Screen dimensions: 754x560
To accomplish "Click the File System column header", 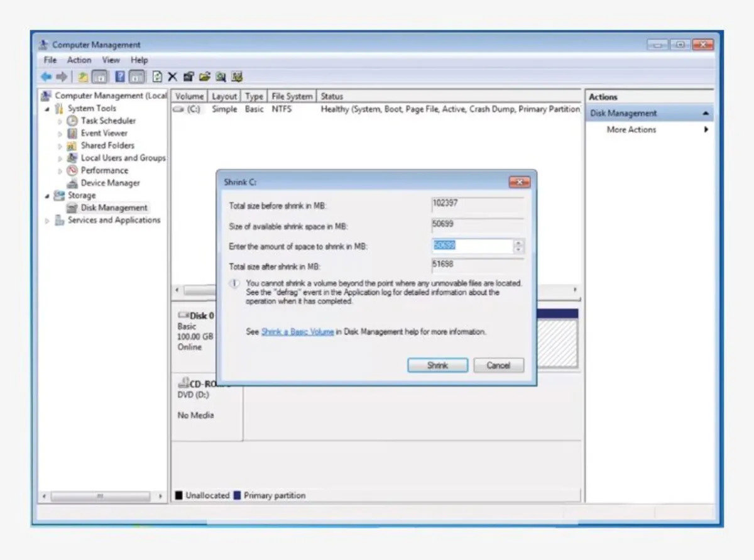I will point(292,96).
